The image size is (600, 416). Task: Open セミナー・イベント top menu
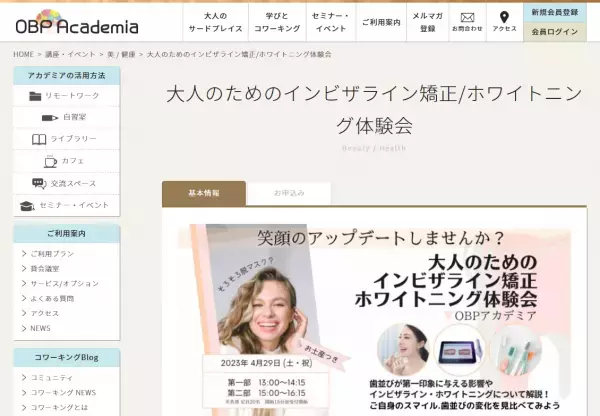(331, 22)
